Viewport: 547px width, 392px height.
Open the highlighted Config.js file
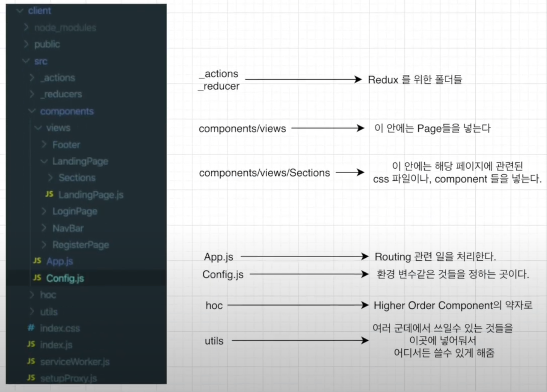click(65, 278)
